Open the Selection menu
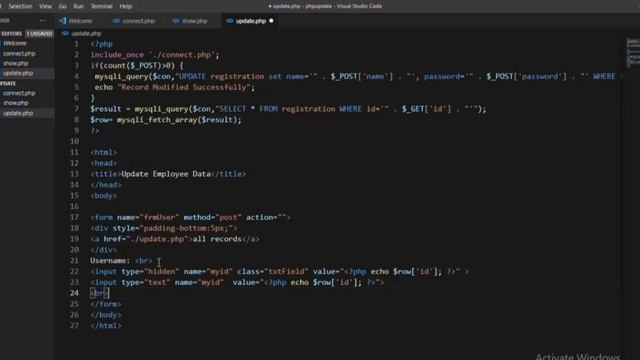 (20, 6)
